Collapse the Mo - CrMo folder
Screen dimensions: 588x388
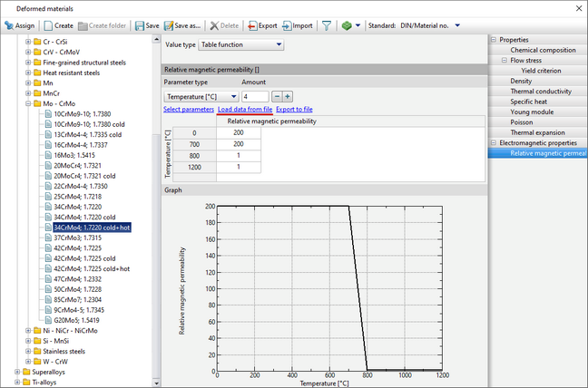(28, 104)
